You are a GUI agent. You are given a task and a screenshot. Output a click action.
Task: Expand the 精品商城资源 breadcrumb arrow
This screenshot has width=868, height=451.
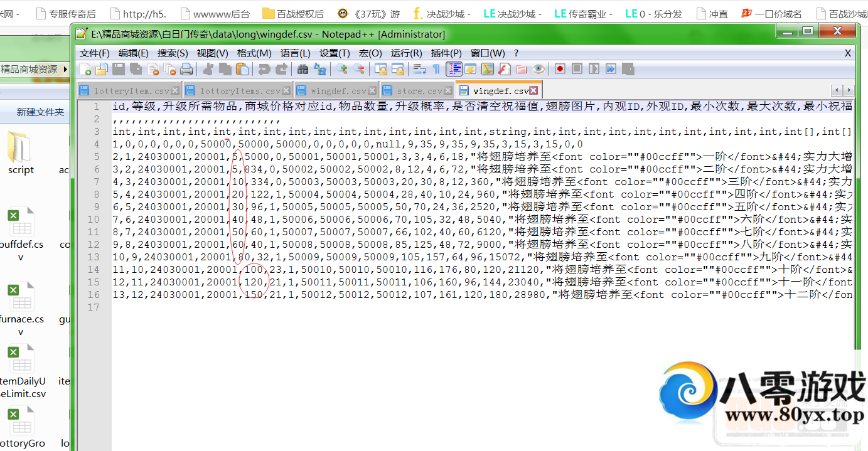(66, 69)
